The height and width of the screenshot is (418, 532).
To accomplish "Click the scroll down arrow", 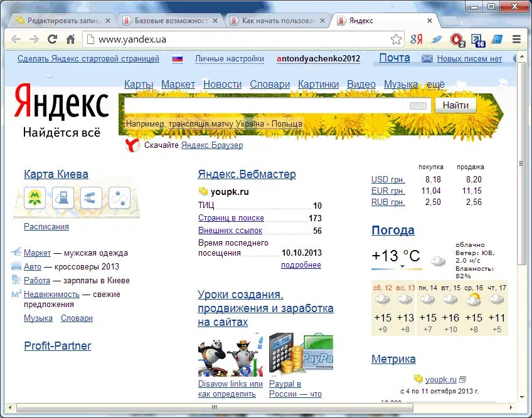I will click(x=522, y=397).
